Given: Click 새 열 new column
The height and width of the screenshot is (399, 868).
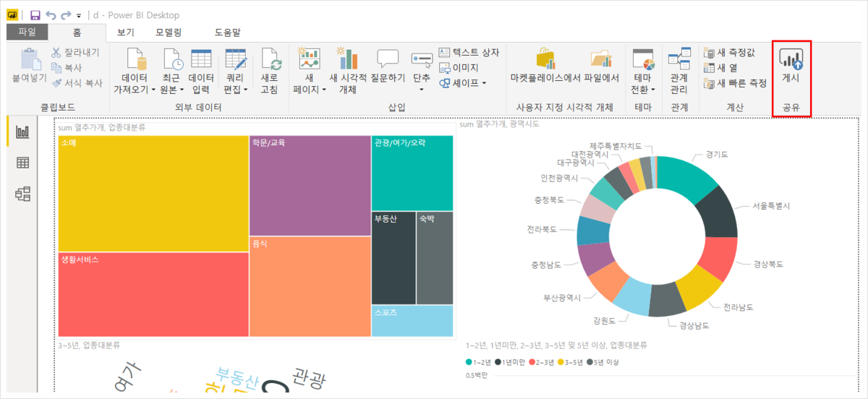Looking at the screenshot, I should click(720, 67).
